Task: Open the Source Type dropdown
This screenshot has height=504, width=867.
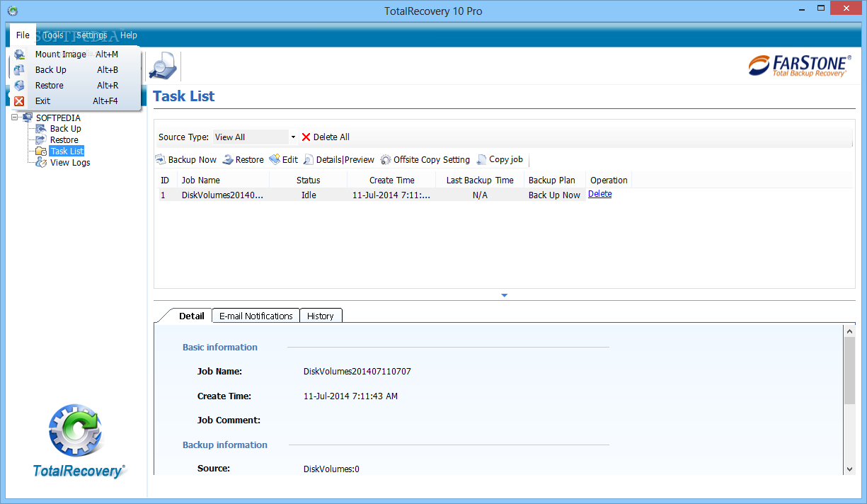Action: [293, 137]
